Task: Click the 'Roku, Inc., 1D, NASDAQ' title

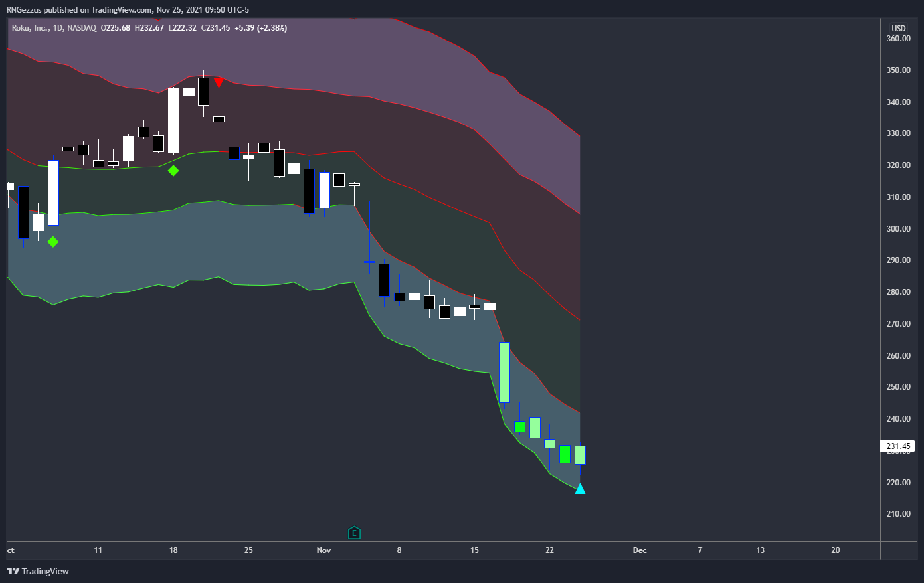Action: pos(54,28)
